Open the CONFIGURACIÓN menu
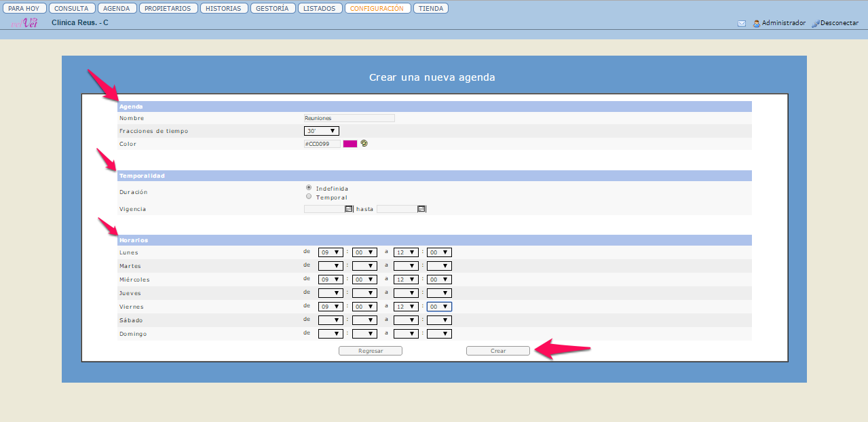Image resolution: width=868 pixels, height=422 pixels. 377,9
